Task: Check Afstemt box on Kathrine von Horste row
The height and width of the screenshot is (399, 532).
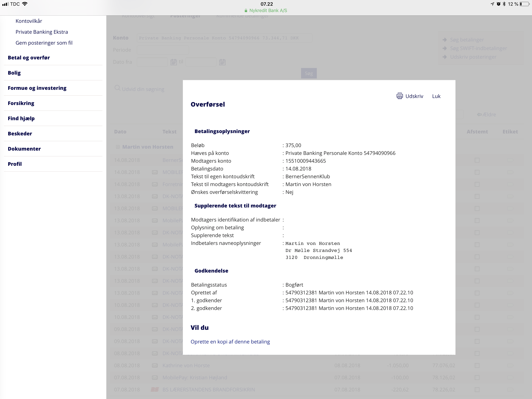Action: (477, 365)
